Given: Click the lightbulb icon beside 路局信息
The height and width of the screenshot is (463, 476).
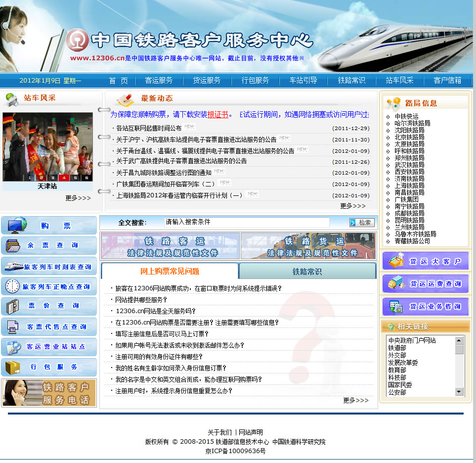Looking at the screenshot, I should tap(393, 103).
